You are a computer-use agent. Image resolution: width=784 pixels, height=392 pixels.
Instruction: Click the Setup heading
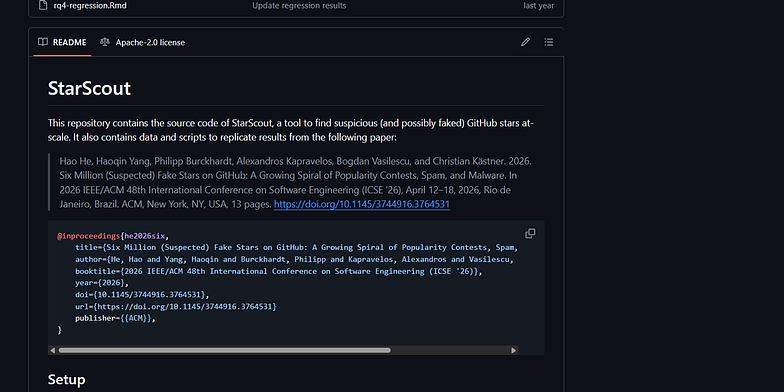pos(66,380)
